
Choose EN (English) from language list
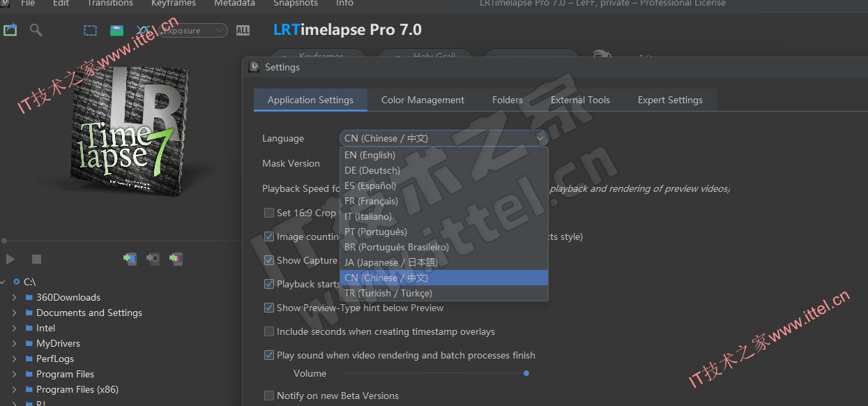(444, 155)
